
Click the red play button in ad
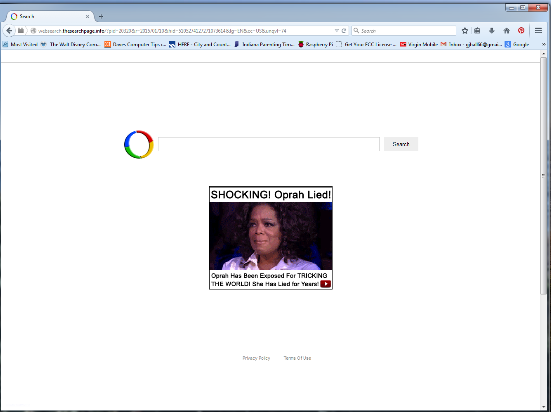[x=325, y=284]
